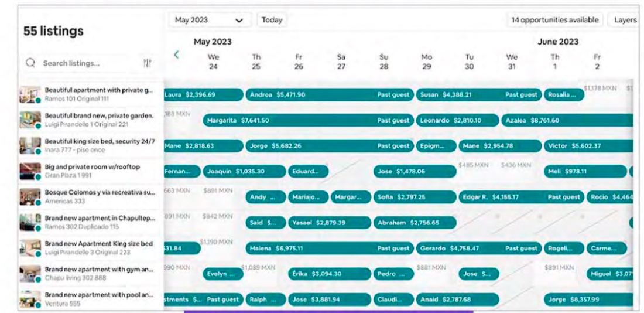644x313 pixels.
Task: Open Meli $978.11 reservation
Action: point(585,172)
